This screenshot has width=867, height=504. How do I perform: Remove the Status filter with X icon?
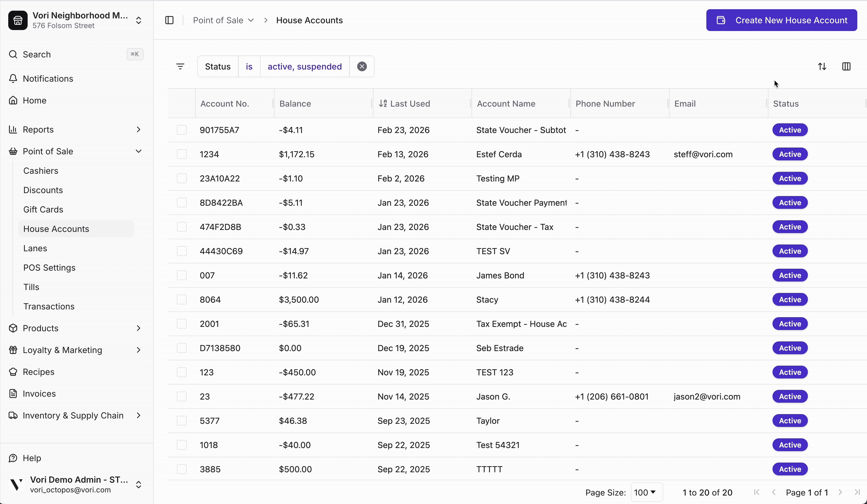point(362,66)
